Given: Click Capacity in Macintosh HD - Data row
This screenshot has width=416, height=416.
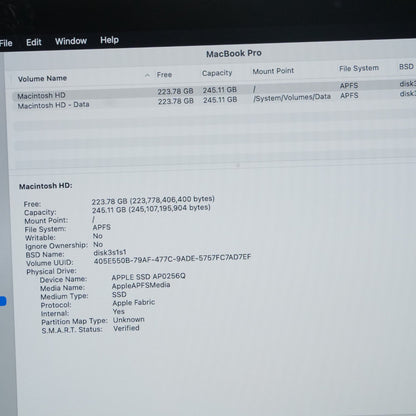Looking at the screenshot, I should (x=220, y=100).
